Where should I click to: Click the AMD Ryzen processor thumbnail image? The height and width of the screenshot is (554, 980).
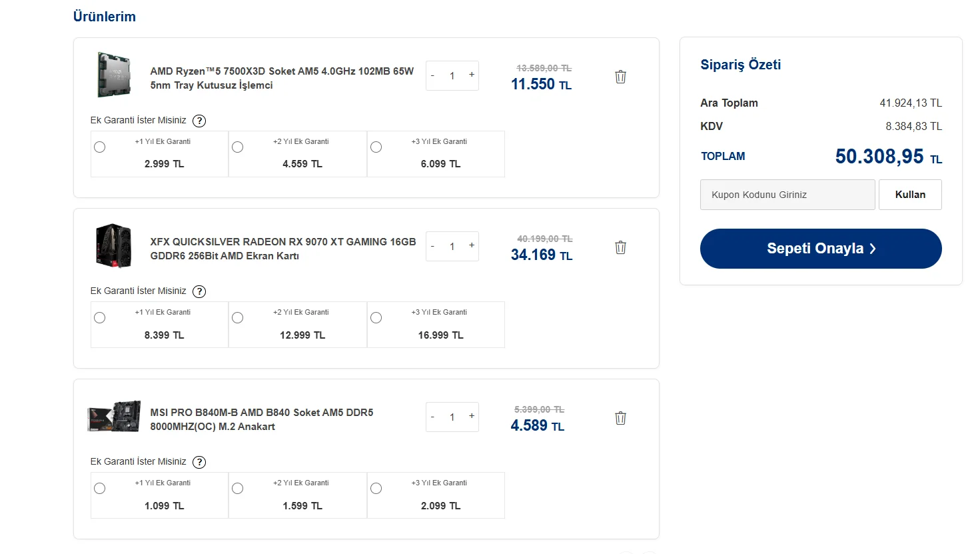click(114, 75)
